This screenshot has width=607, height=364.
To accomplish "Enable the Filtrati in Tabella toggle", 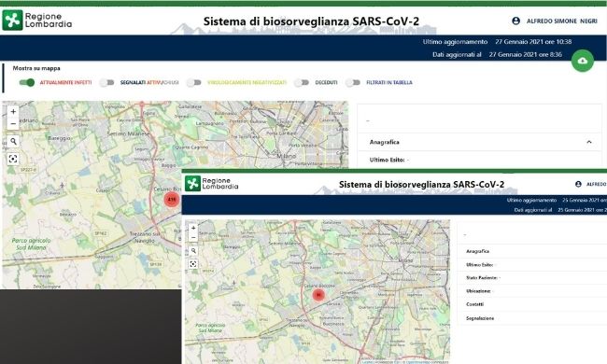I will (x=353, y=82).
